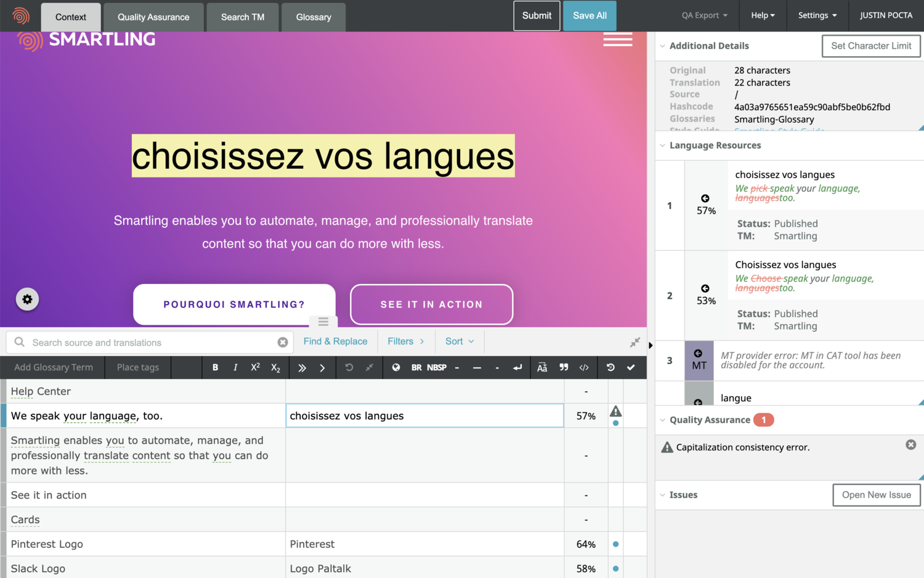Select the Help Center source row
The image size is (924, 578).
pos(146,391)
